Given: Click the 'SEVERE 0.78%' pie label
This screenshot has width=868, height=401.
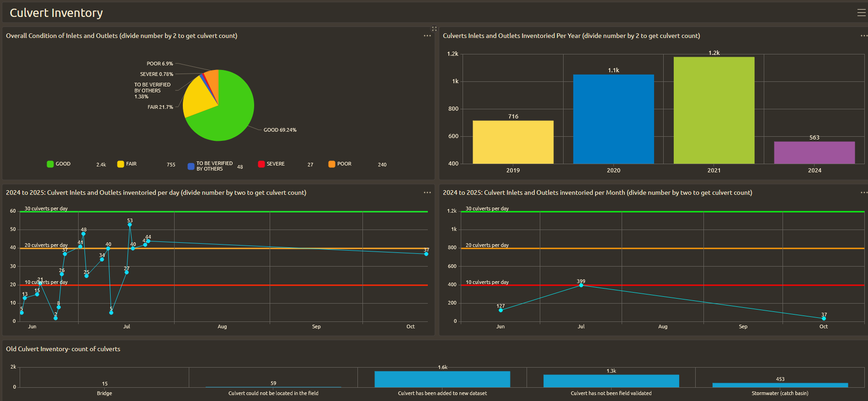Looking at the screenshot, I should point(156,74).
